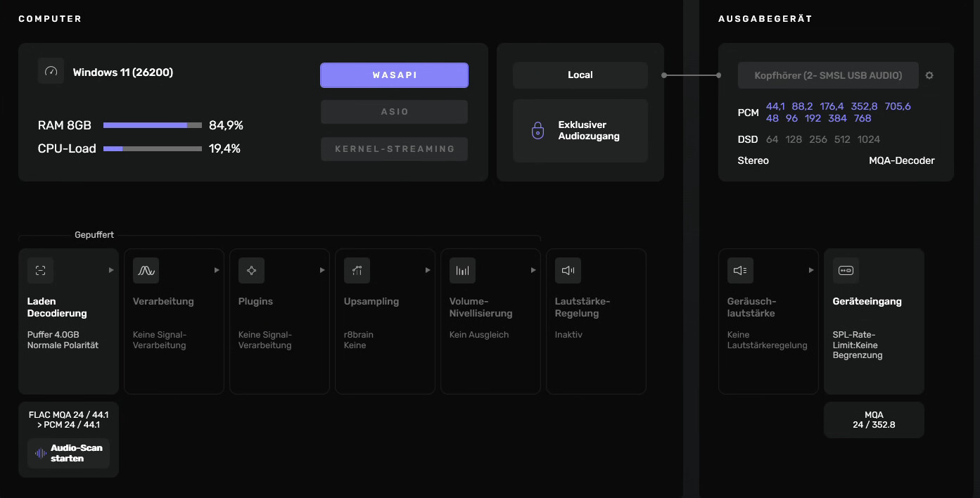Expand arrow on Laden Decodierung card

click(111, 270)
